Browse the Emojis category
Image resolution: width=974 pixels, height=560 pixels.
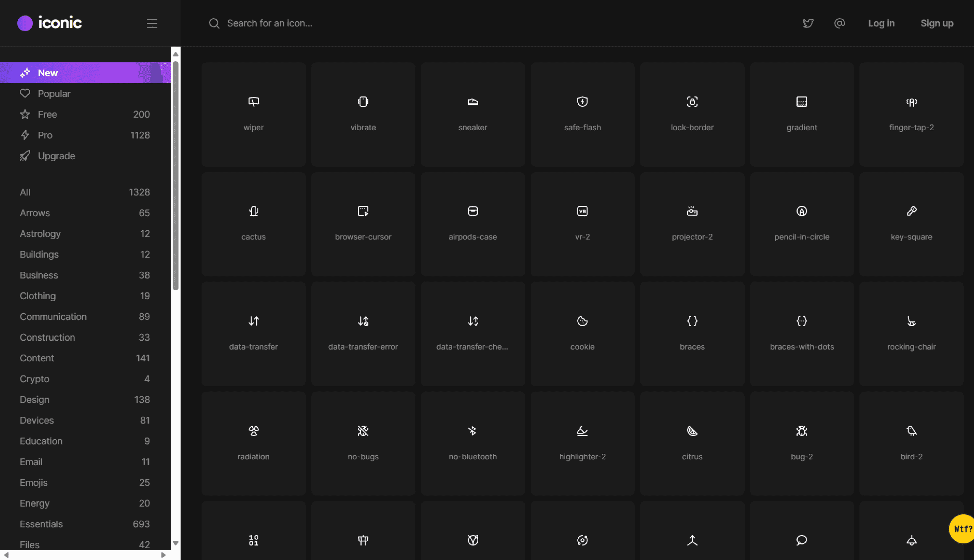coord(85,483)
